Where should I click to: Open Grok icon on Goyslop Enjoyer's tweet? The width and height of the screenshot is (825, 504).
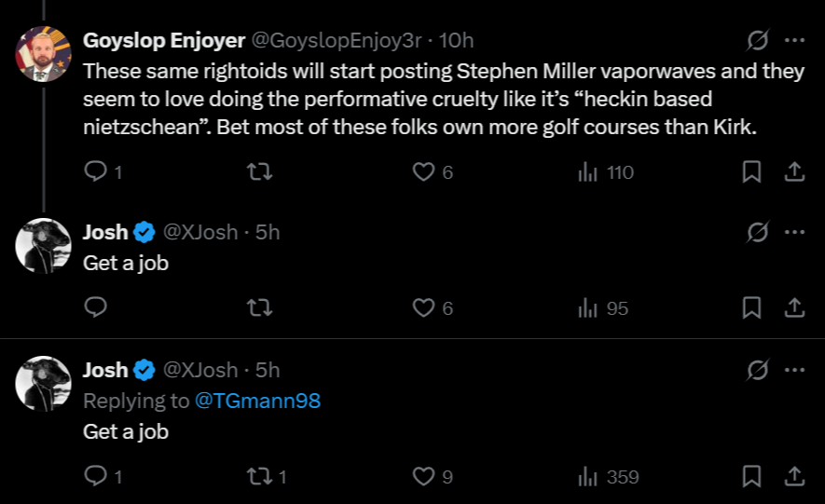pyautogui.click(x=758, y=41)
